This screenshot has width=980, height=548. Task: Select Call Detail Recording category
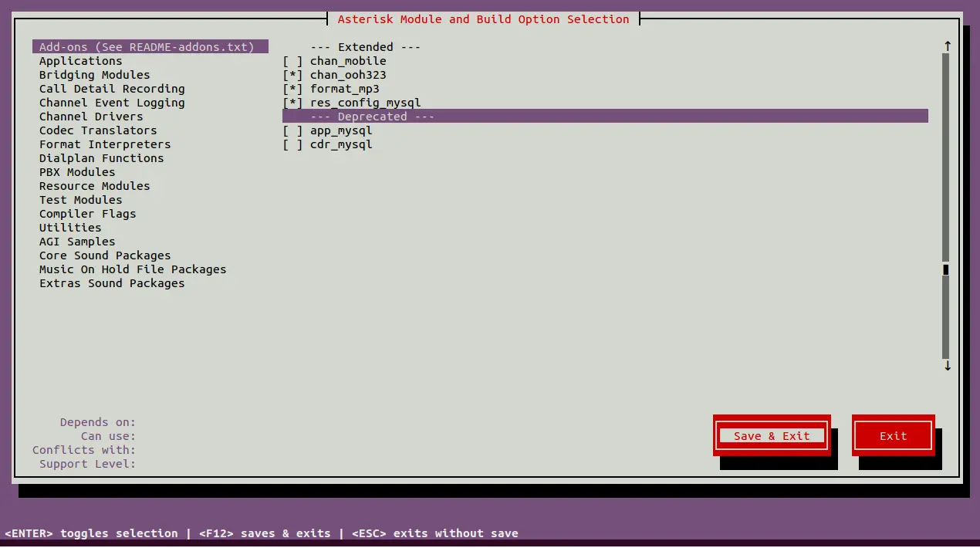pos(112,89)
